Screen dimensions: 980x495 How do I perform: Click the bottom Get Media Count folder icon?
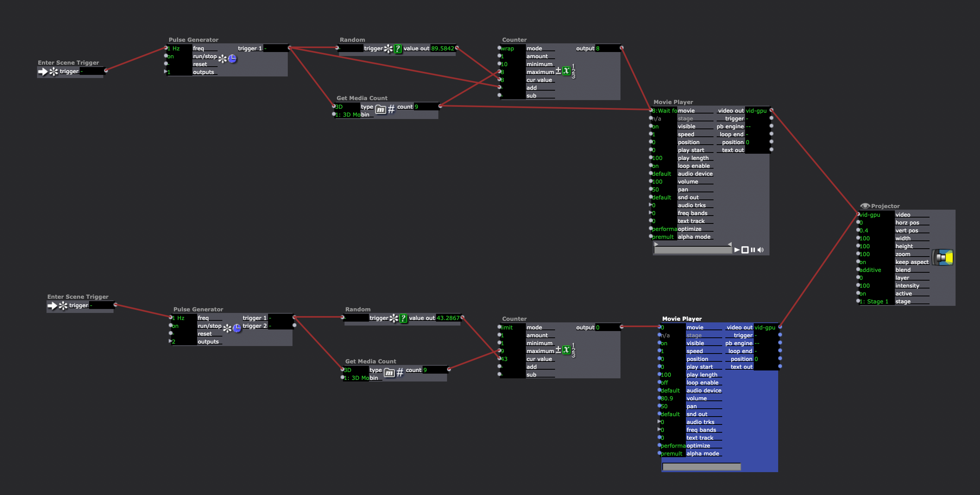(x=389, y=372)
